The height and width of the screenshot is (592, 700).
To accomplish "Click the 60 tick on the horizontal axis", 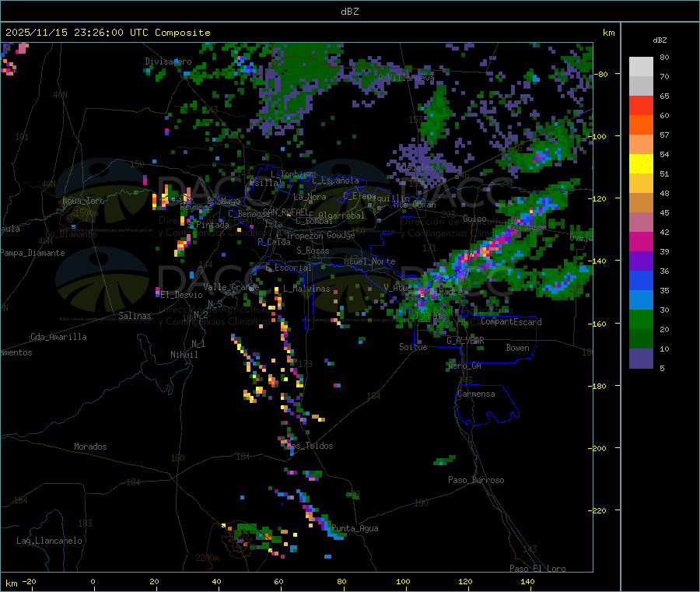I will tap(278, 581).
